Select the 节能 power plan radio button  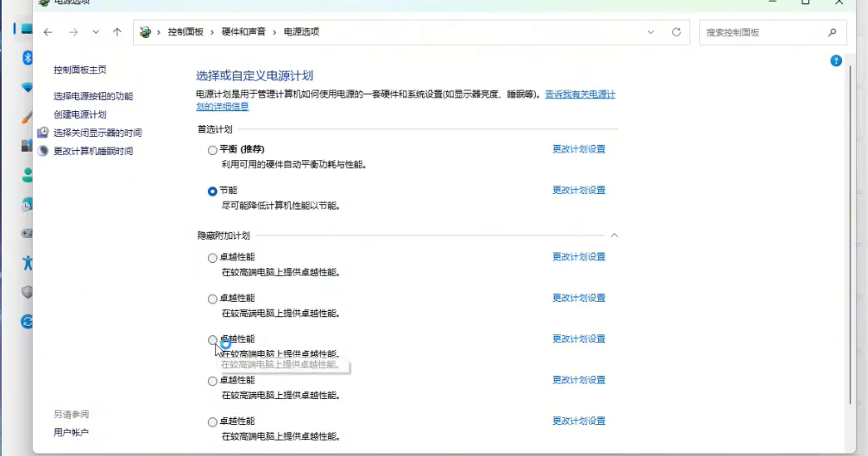[x=212, y=191]
